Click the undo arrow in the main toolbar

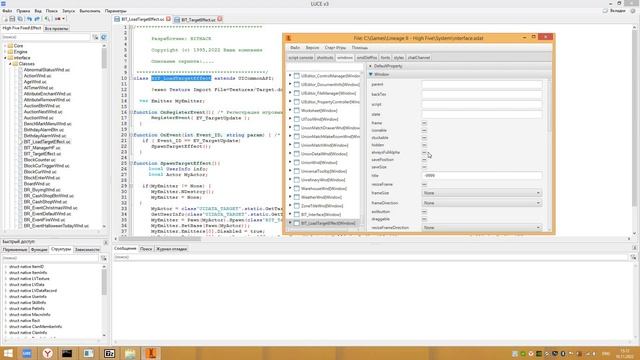pyautogui.click(x=29, y=19)
